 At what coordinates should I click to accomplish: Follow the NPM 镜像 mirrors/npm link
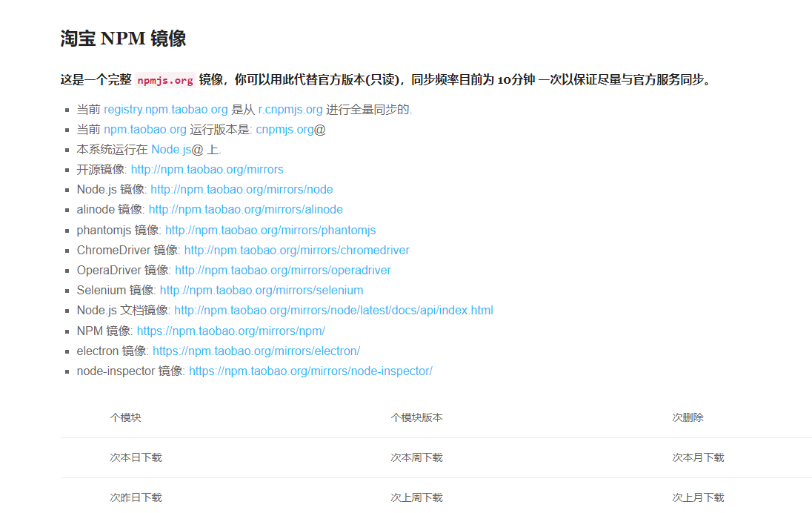(x=231, y=331)
